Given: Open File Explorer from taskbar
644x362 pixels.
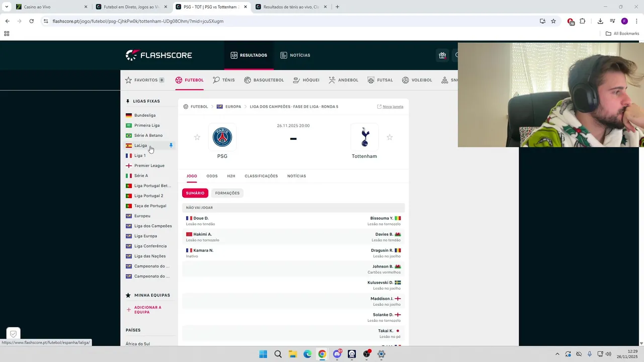Looking at the screenshot, I should coord(293,354).
